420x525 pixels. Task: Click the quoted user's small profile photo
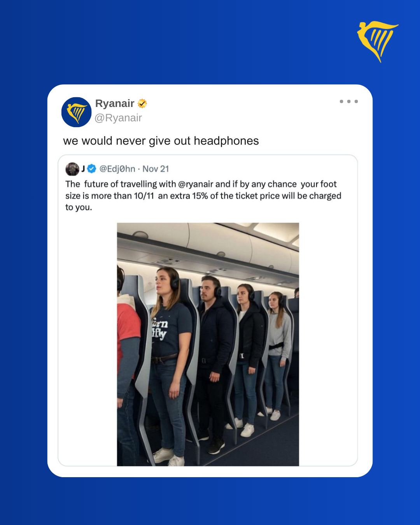point(72,169)
